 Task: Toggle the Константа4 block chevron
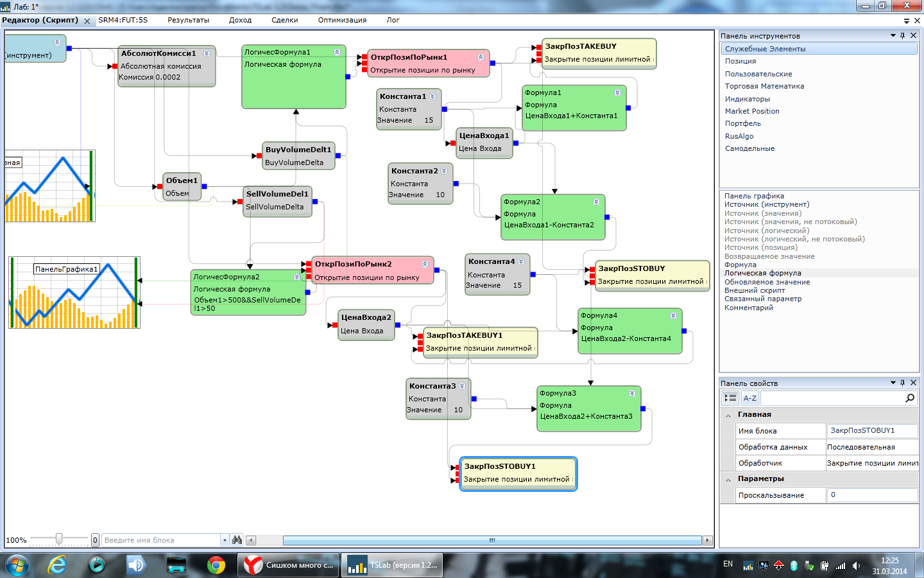(521, 261)
